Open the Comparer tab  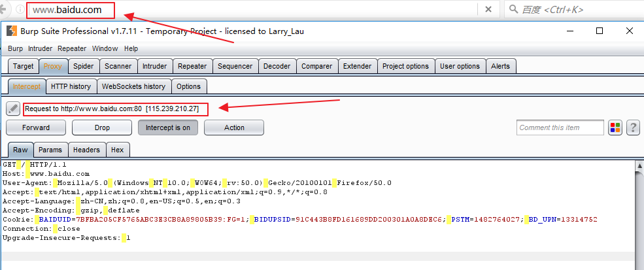tap(316, 66)
